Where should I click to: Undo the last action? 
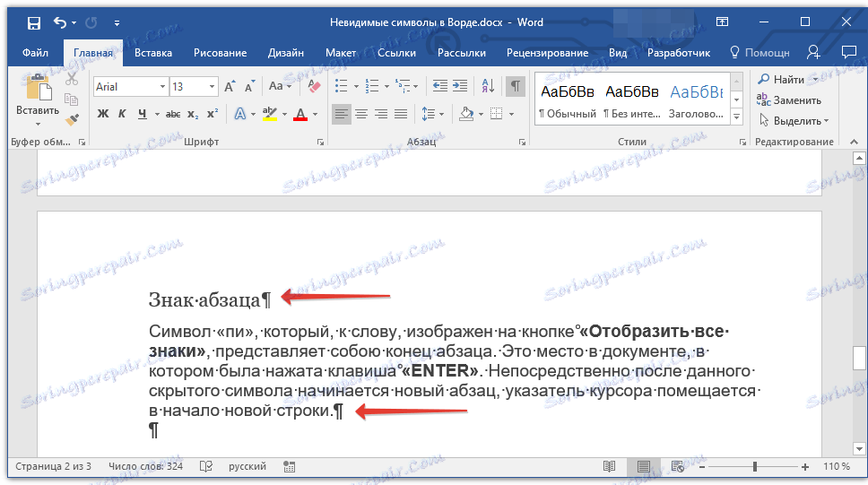click(60, 22)
